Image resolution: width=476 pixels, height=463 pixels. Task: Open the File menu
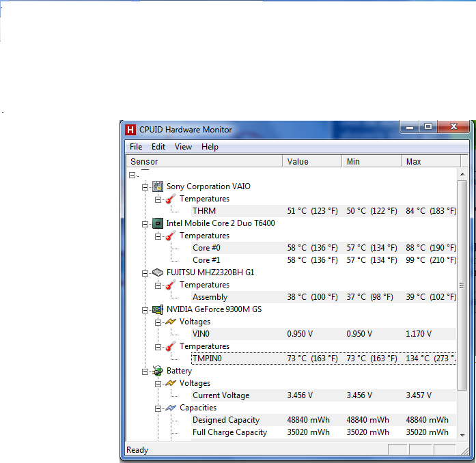136,147
